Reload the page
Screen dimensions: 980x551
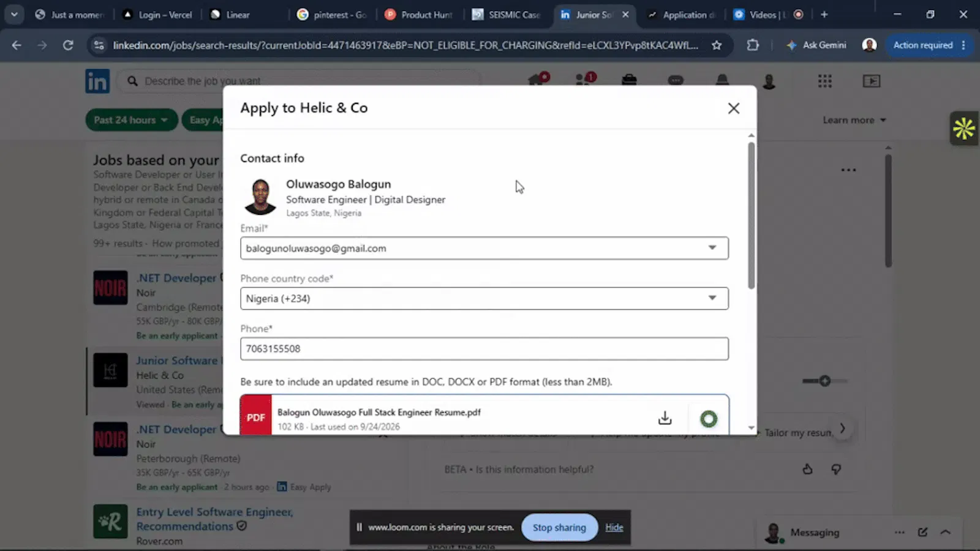pos(68,45)
